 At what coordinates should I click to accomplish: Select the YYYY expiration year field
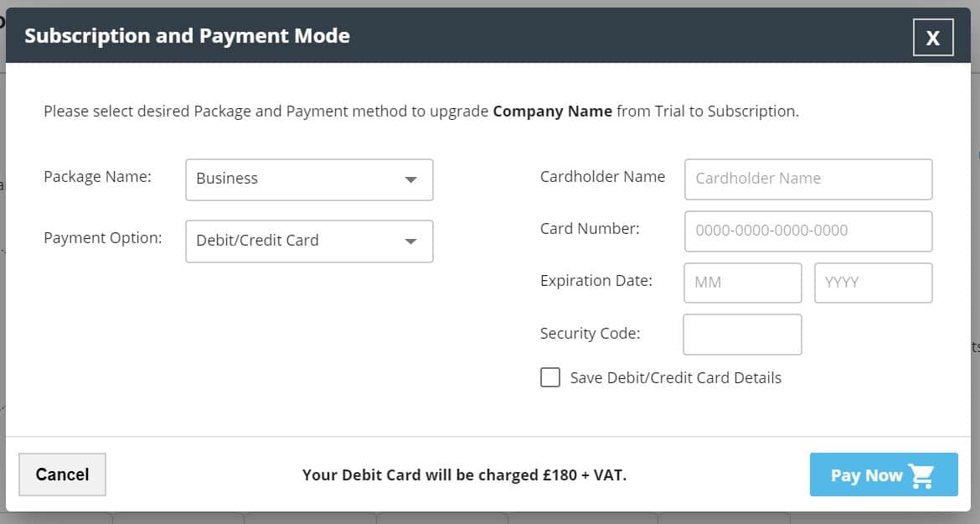(x=873, y=283)
